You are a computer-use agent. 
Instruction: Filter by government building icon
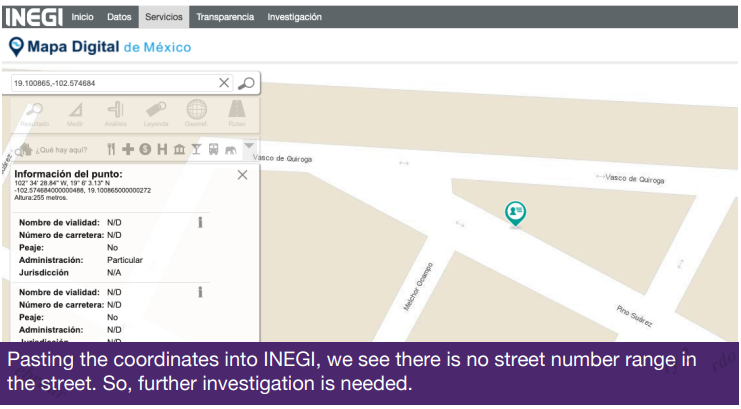tap(179, 149)
